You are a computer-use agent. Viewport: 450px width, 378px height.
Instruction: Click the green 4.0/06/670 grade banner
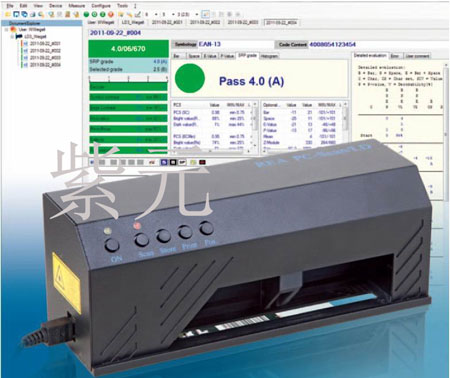(128, 49)
